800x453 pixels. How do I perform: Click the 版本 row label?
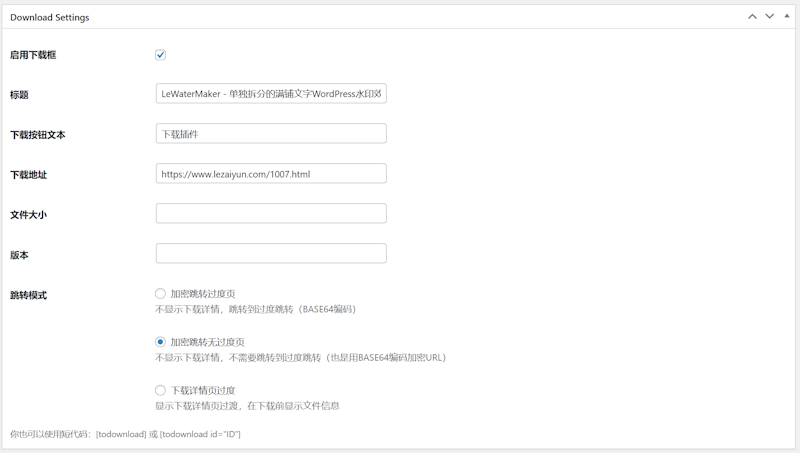(x=19, y=255)
